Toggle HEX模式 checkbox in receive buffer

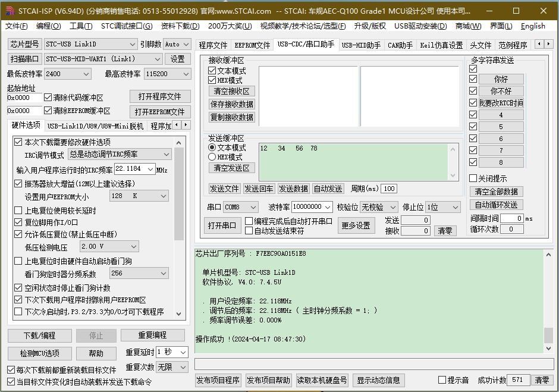click(x=212, y=80)
